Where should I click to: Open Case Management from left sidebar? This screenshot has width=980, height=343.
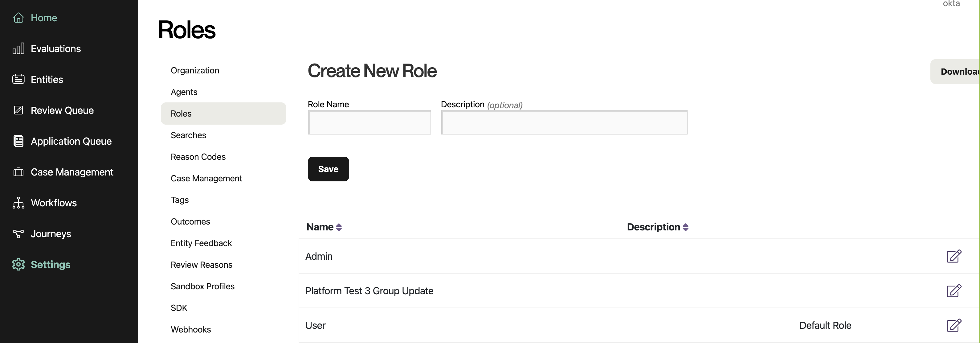click(x=71, y=172)
